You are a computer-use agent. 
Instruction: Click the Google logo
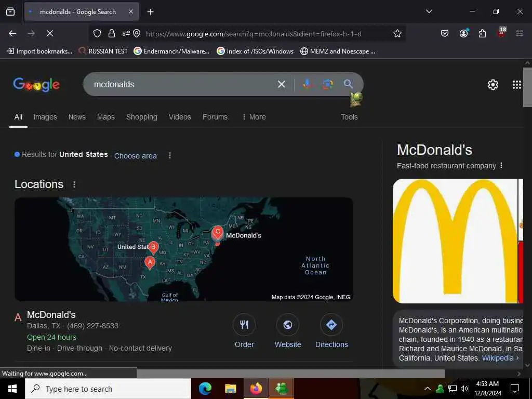pyautogui.click(x=36, y=85)
